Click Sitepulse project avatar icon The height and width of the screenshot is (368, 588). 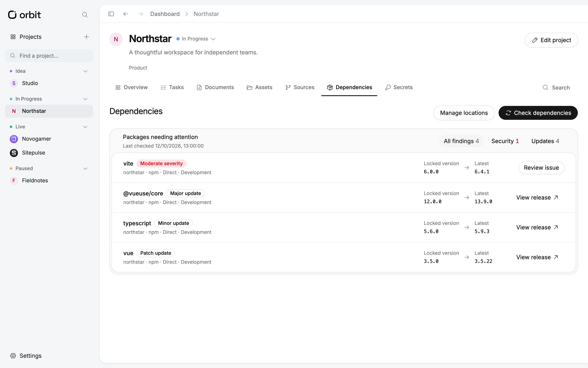coord(14,153)
